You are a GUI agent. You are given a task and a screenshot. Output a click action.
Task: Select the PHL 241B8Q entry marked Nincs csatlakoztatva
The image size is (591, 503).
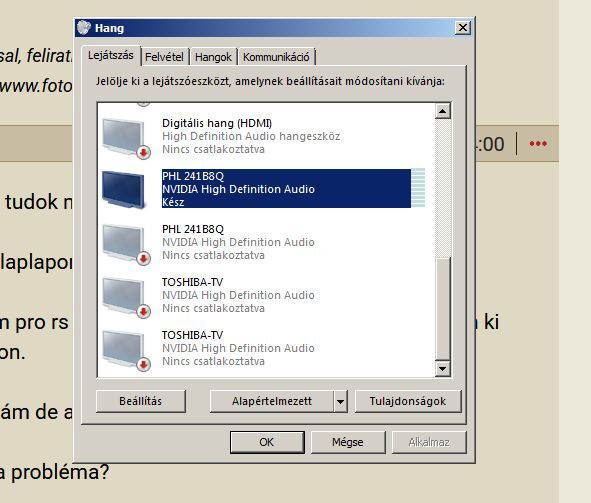pyautogui.click(x=264, y=242)
